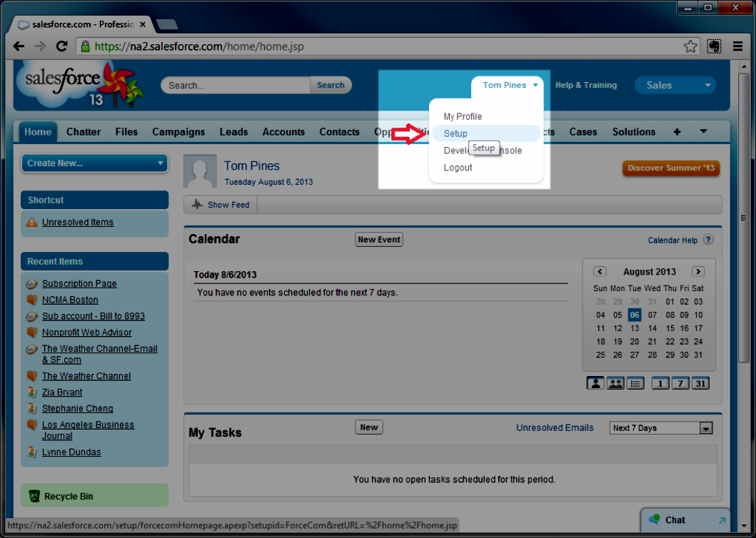Open the Sales app dropdown
756x538 pixels.
pyautogui.click(x=675, y=86)
